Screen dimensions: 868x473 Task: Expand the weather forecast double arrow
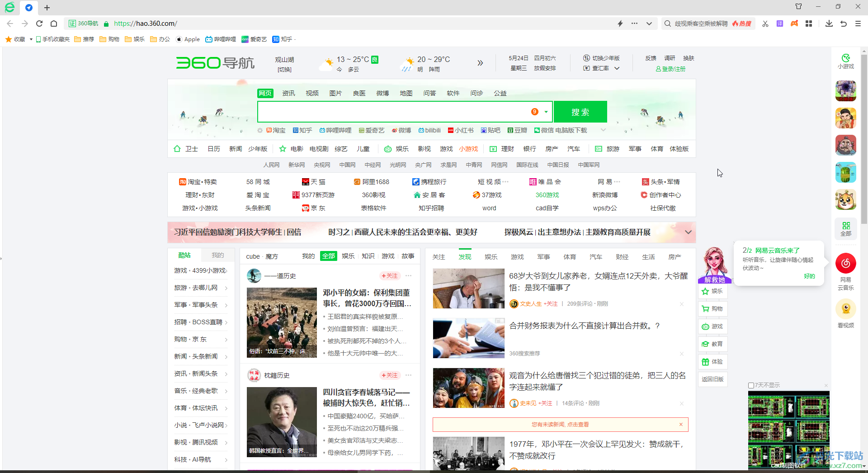coord(480,63)
